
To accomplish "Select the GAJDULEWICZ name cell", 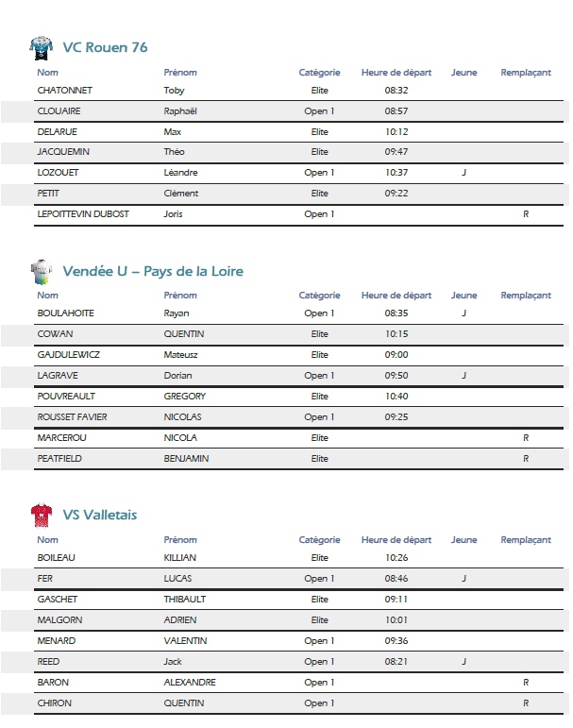I will 68,355.
